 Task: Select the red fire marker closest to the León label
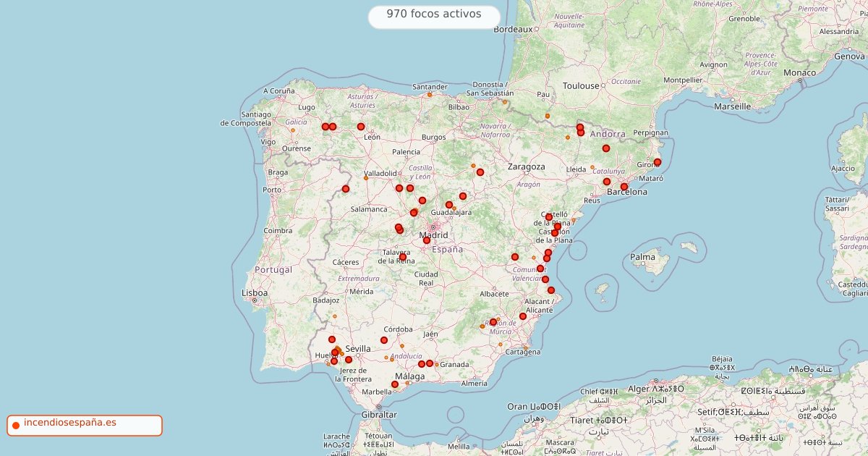(361, 127)
